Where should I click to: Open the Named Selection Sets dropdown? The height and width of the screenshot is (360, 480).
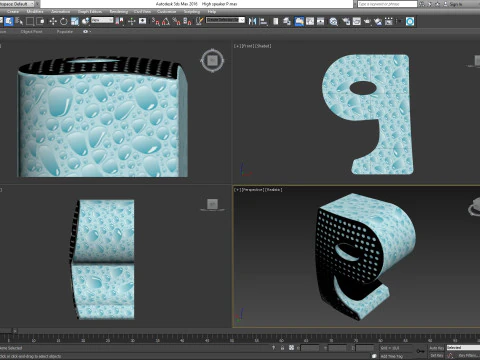pos(226,20)
